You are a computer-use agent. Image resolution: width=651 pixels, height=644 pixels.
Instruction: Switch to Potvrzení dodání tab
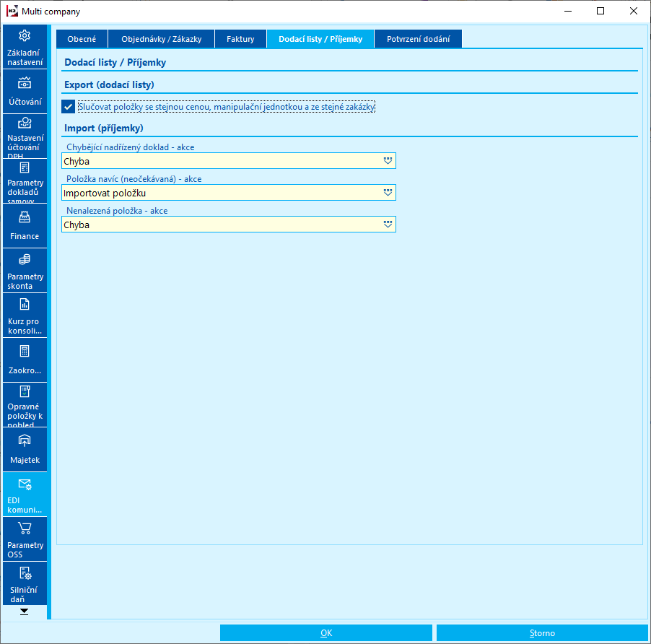[x=418, y=39]
